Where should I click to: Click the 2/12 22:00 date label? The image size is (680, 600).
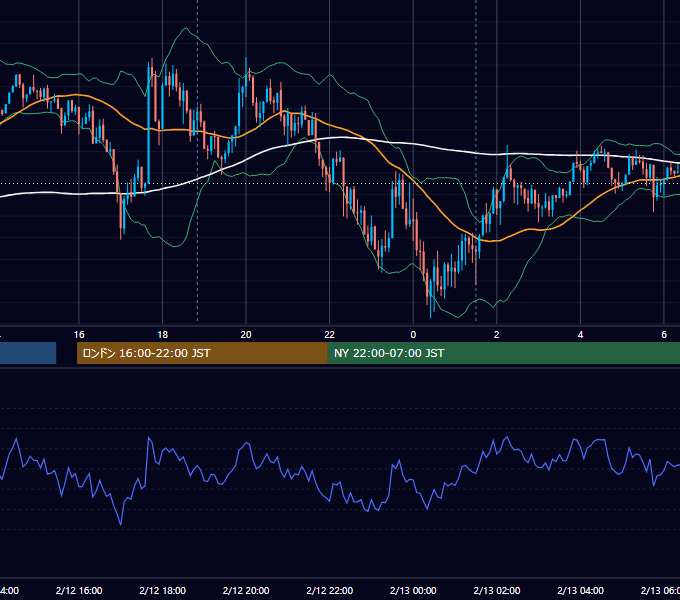pyautogui.click(x=330, y=590)
